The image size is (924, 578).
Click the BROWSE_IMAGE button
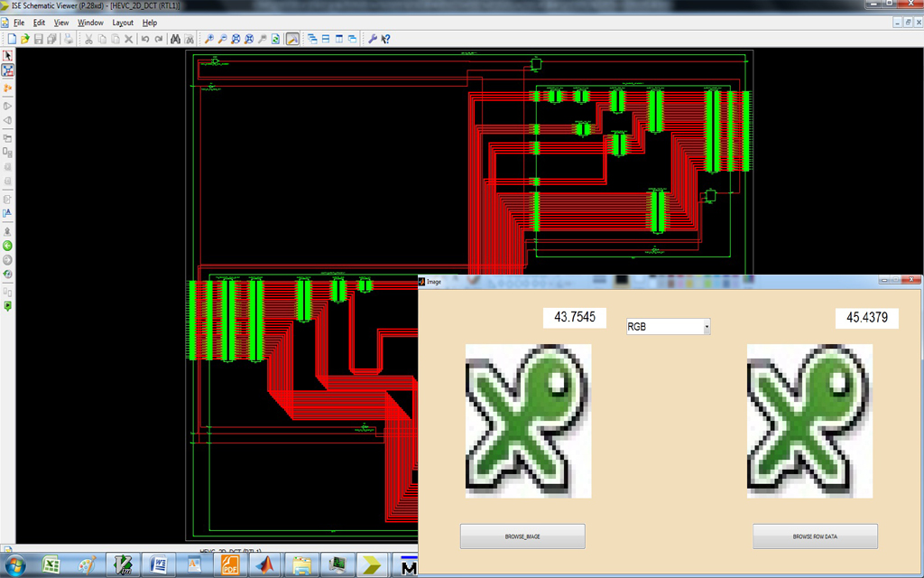coord(522,536)
